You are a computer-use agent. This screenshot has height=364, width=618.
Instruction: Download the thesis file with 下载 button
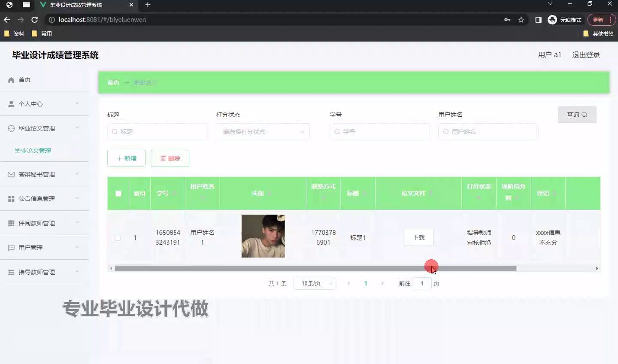click(x=418, y=237)
